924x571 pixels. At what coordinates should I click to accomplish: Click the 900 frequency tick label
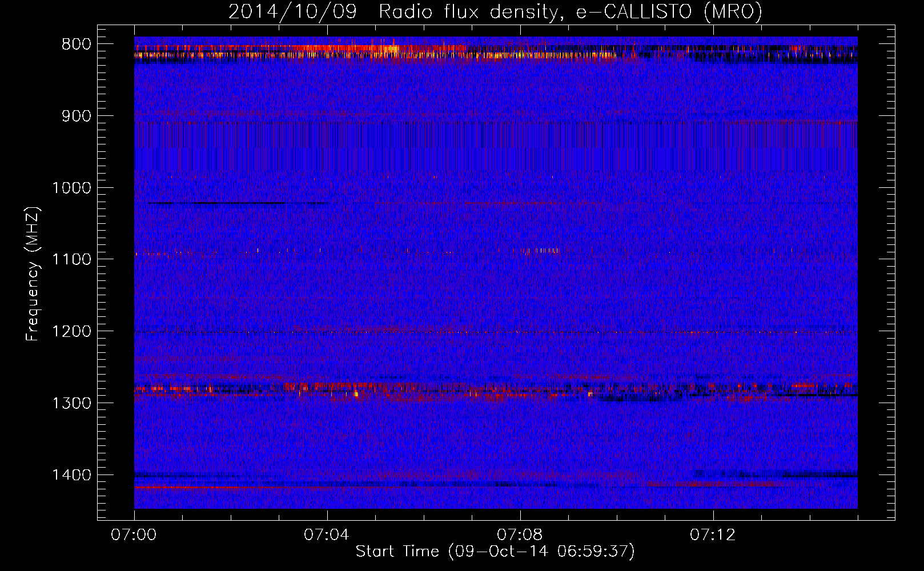coord(76,116)
